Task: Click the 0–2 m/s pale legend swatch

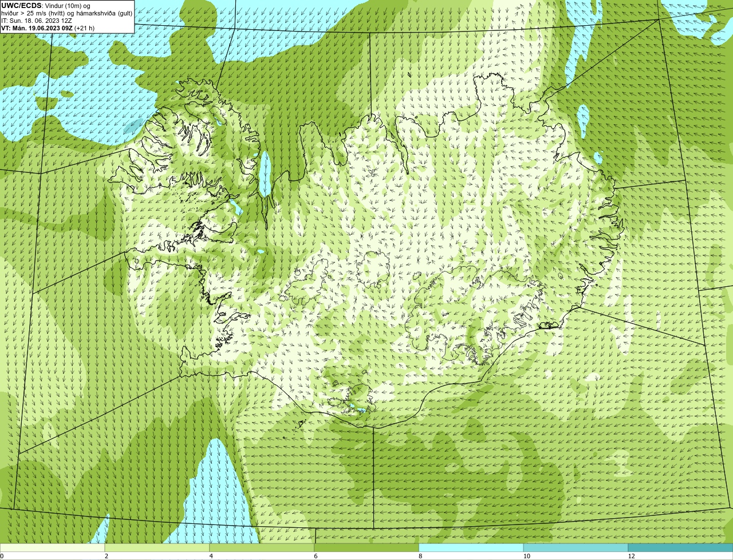Action: point(52,548)
